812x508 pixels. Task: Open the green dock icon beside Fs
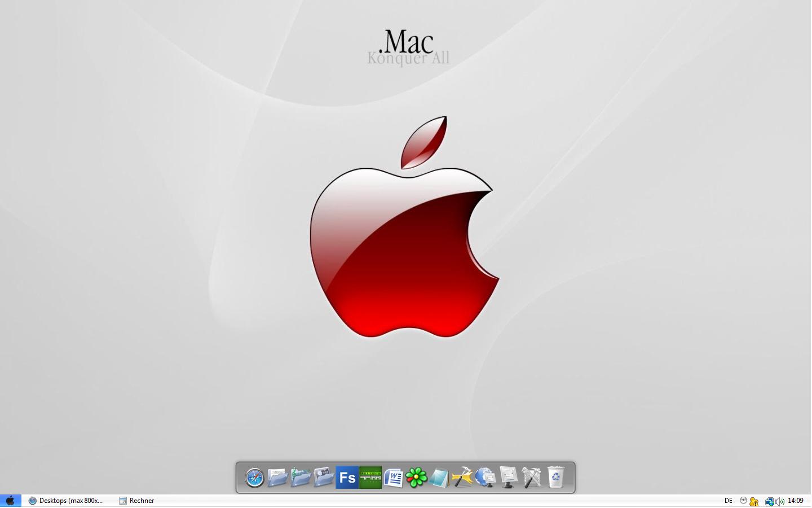(x=370, y=478)
